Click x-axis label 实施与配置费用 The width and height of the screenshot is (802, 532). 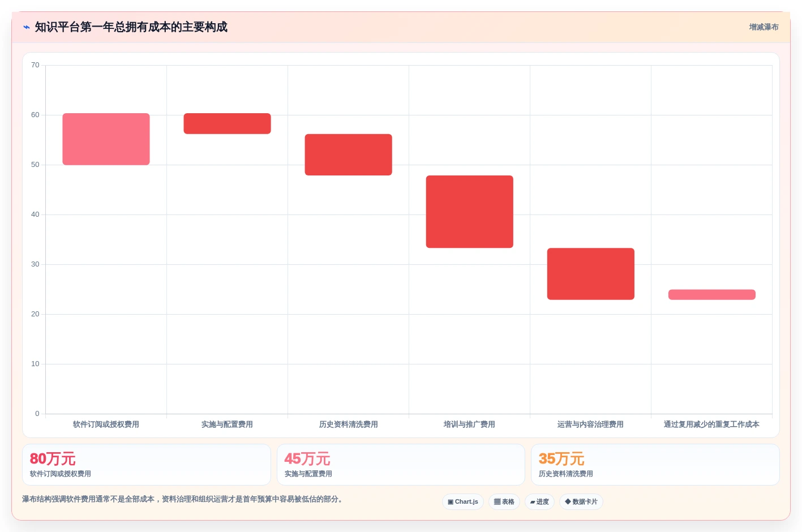click(227, 424)
